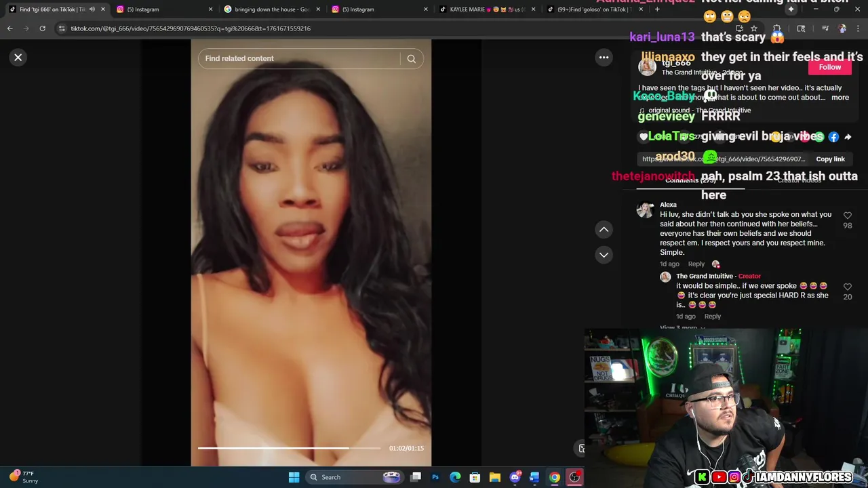Expand the description with 'more'
The width and height of the screenshot is (868, 488).
tap(840, 98)
